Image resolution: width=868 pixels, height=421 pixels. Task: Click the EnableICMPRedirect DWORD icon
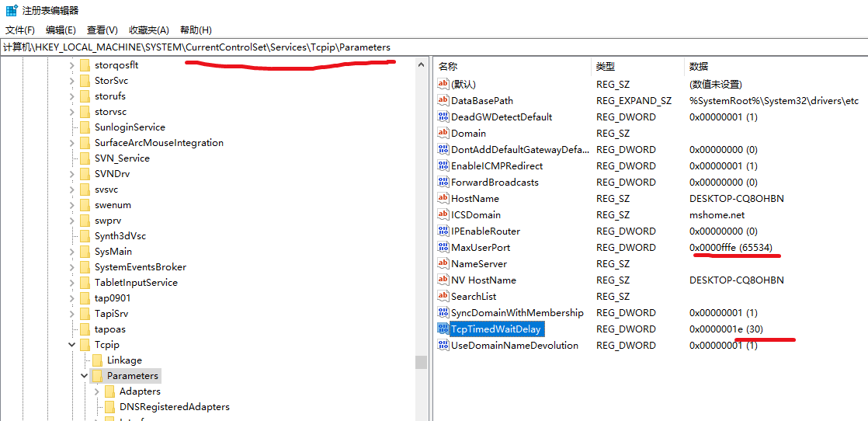443,165
